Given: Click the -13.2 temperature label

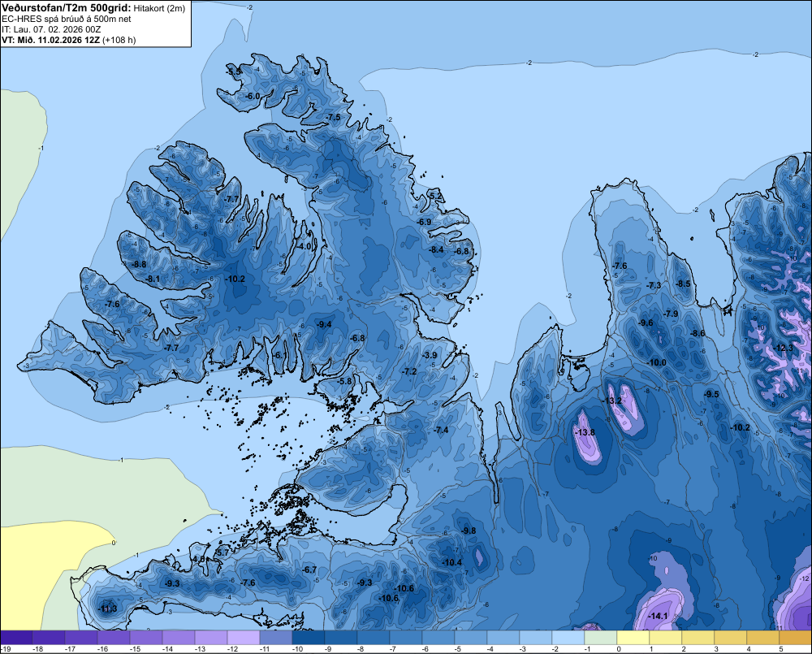Looking at the screenshot, I should coord(611,401).
